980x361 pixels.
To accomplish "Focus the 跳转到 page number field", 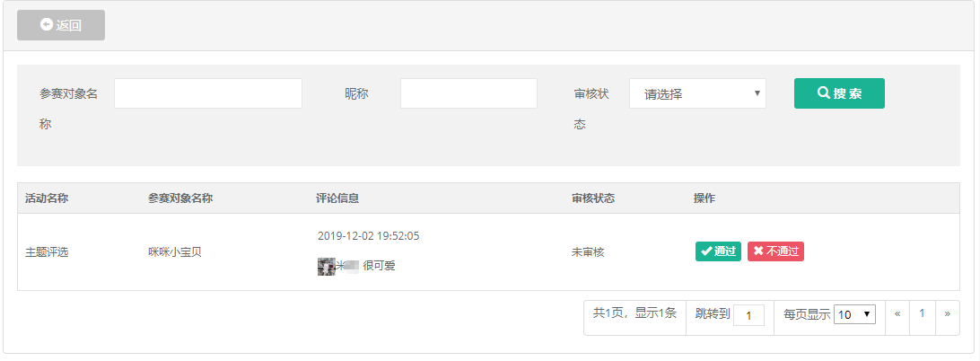I will coord(748,314).
